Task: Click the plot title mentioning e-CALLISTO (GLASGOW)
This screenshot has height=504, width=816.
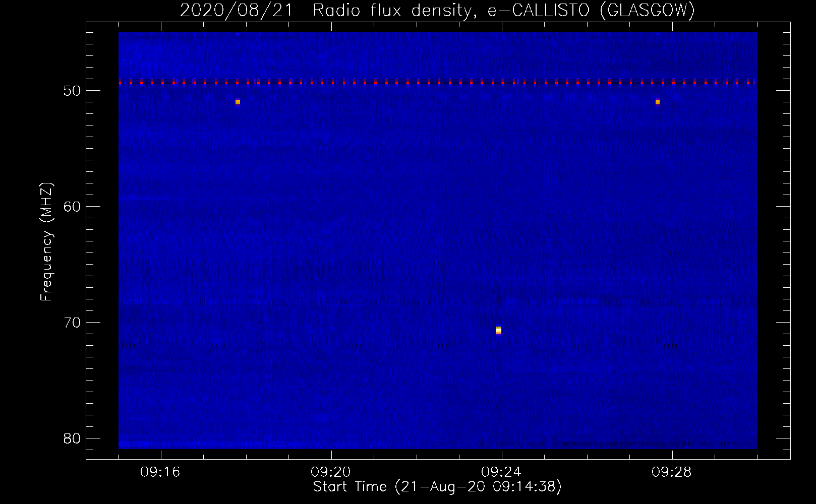Action: [x=437, y=11]
